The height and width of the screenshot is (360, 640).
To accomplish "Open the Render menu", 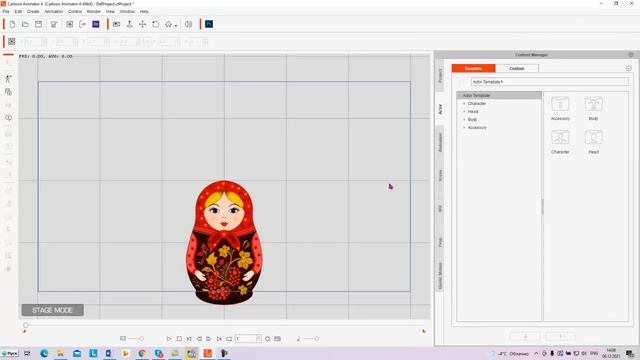I will point(93,11).
